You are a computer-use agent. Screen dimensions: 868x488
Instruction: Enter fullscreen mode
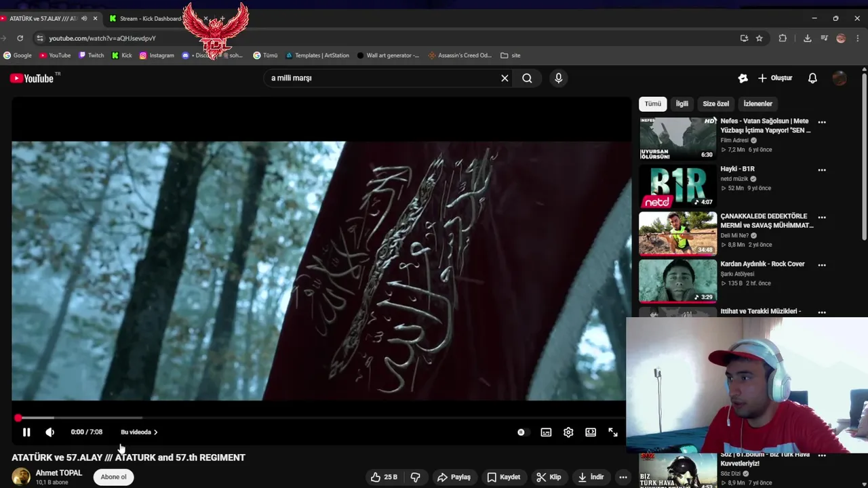tap(613, 432)
